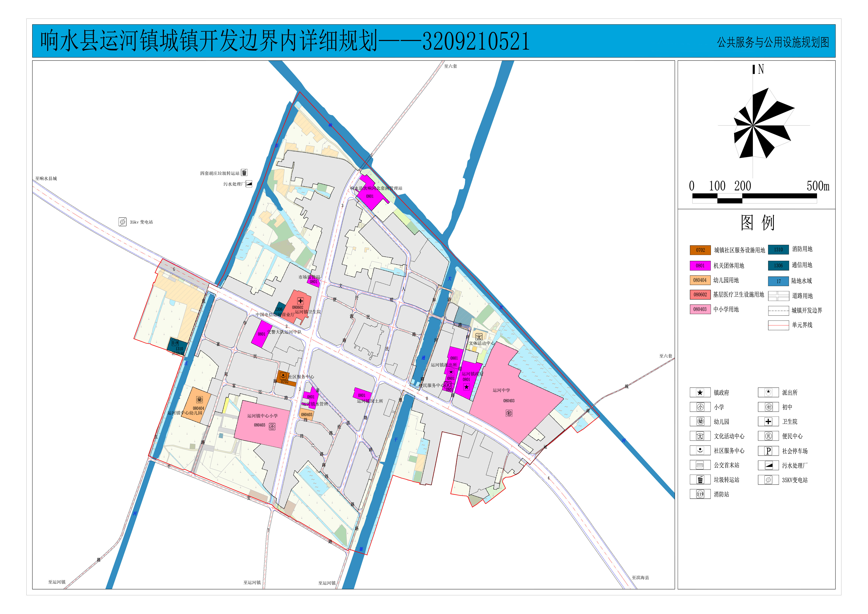The image size is (868, 614).
Task: Click the 便民中心 legend icon
Action: (x=768, y=436)
